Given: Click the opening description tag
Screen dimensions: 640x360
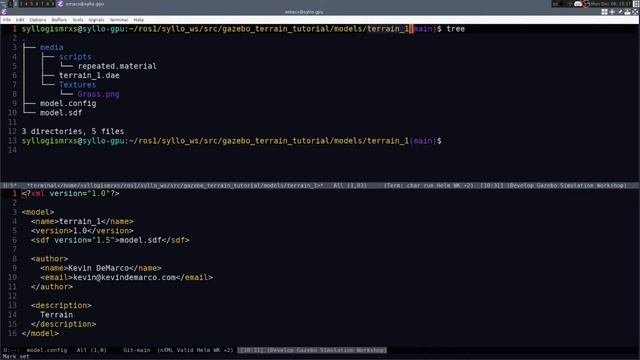Looking at the screenshot, I should click(61, 306).
